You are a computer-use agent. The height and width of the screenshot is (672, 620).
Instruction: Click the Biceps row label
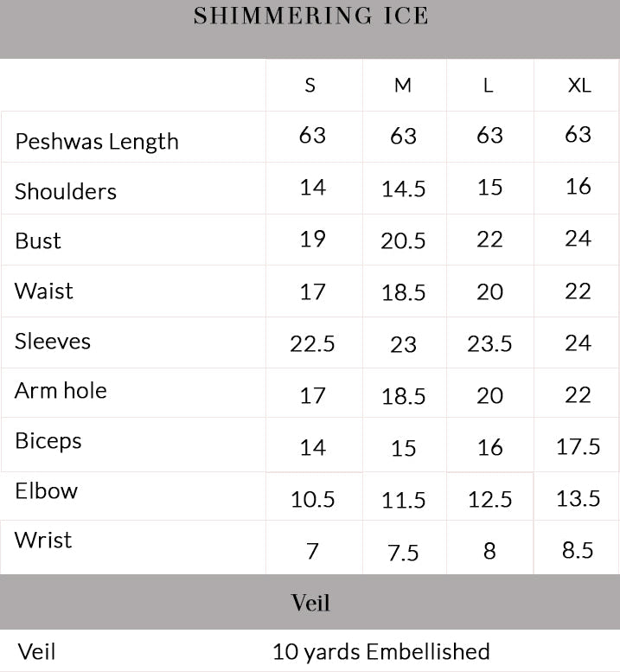(x=48, y=440)
